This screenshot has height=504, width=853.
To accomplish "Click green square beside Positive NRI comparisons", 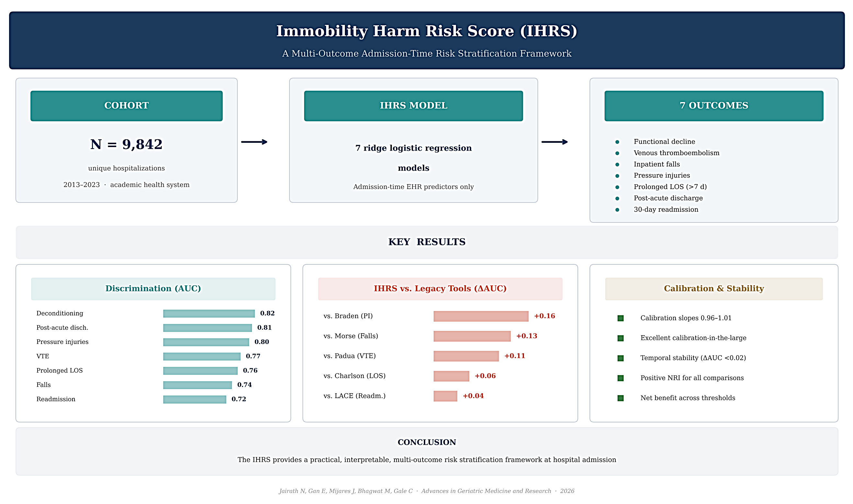I will (x=620, y=378).
